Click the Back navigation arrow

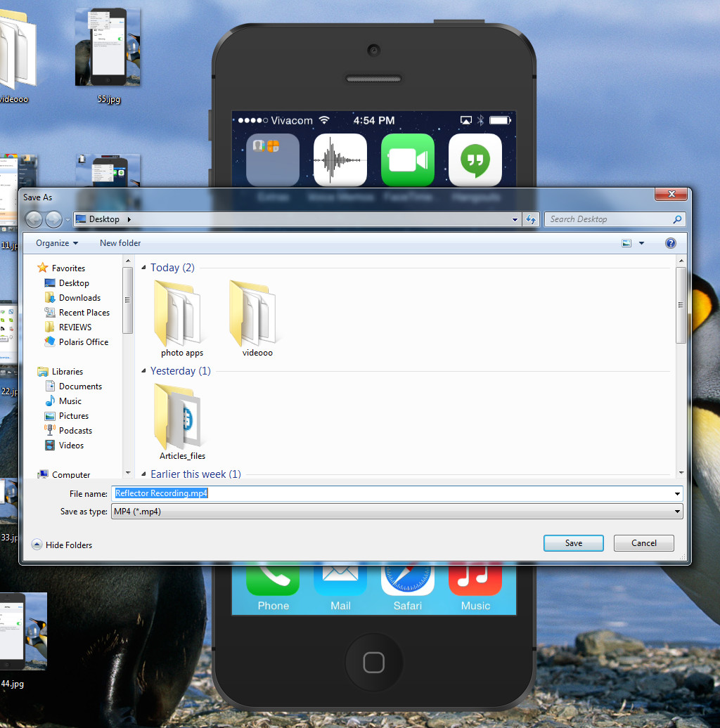pos(34,219)
